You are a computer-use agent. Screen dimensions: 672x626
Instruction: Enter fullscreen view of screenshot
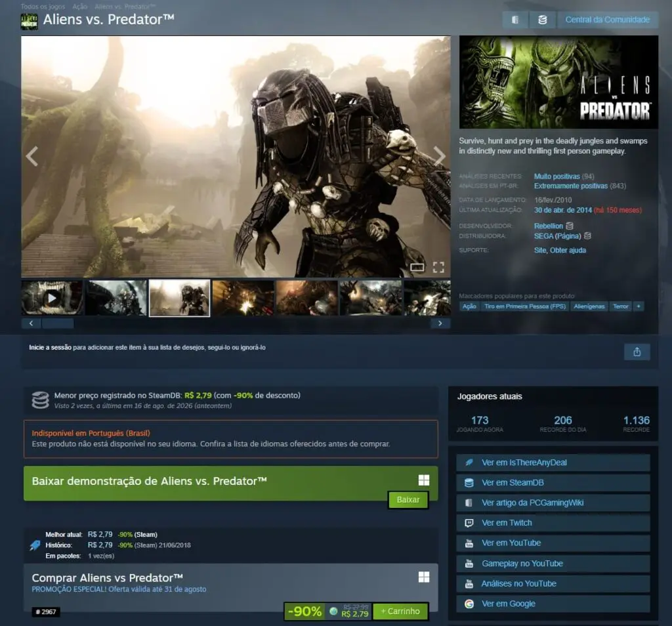click(438, 267)
